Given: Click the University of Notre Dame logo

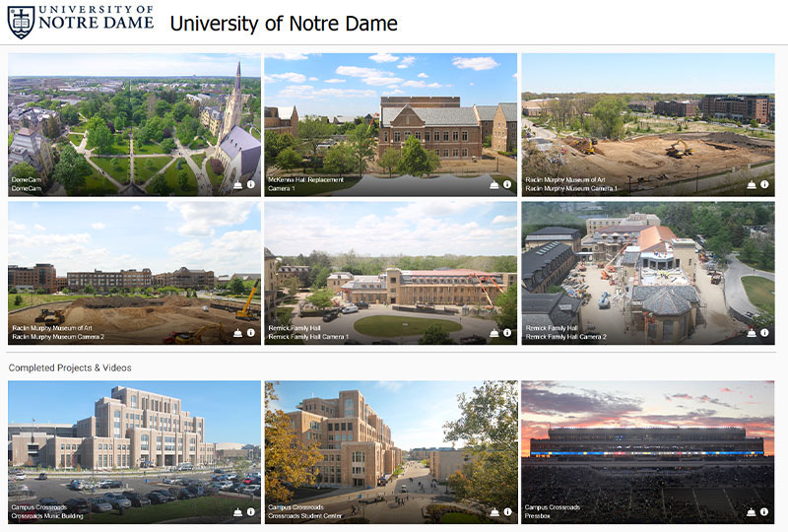Looking at the screenshot, I should click(x=81, y=22).
